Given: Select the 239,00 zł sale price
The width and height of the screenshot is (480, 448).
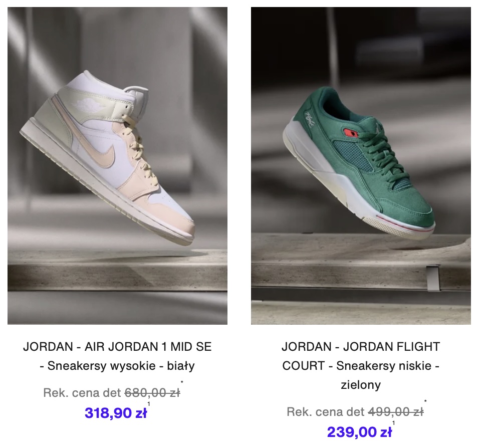Looking at the screenshot, I should point(359,432).
